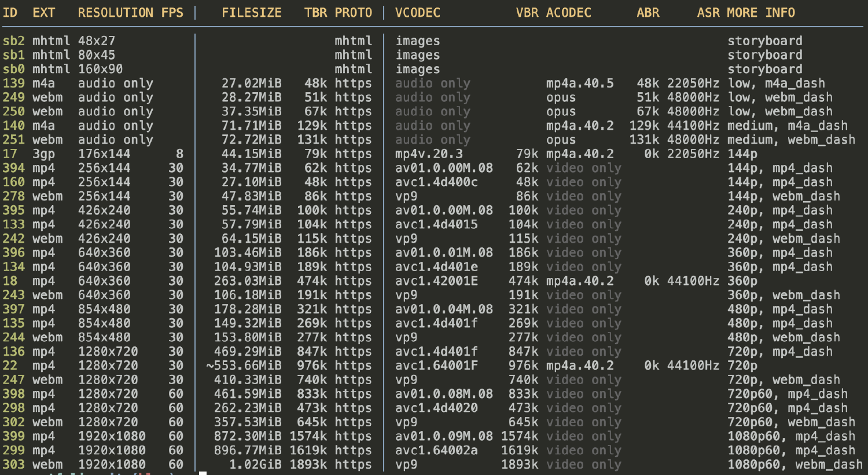Select the 872.30MiB filesize value
Image resolution: width=868 pixels, height=475 pixels.
(x=248, y=436)
